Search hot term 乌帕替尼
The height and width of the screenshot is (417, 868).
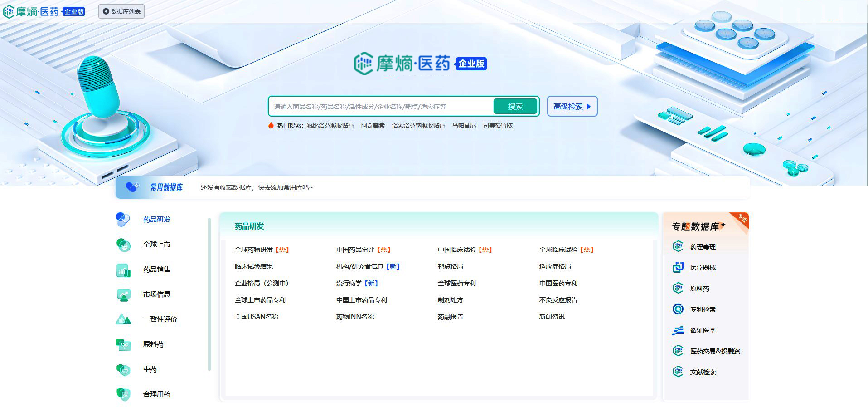pos(464,125)
